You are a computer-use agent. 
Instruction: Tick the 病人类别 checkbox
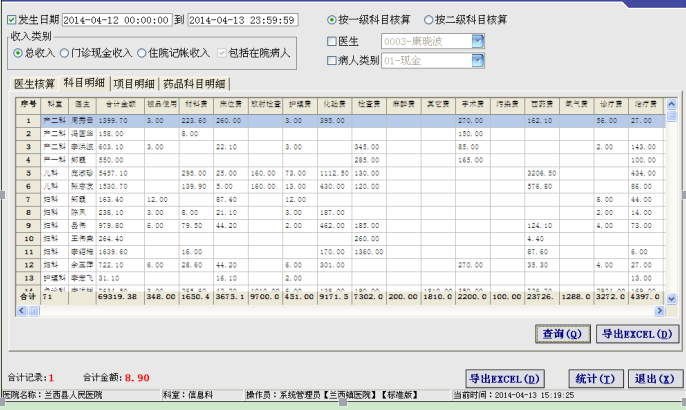334,61
